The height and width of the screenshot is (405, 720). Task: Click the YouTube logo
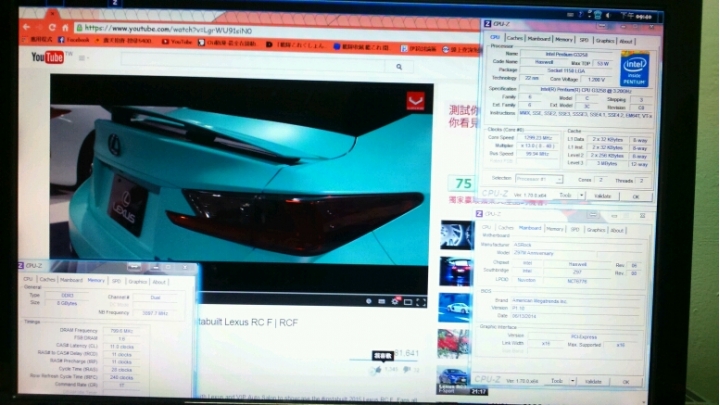(48, 57)
